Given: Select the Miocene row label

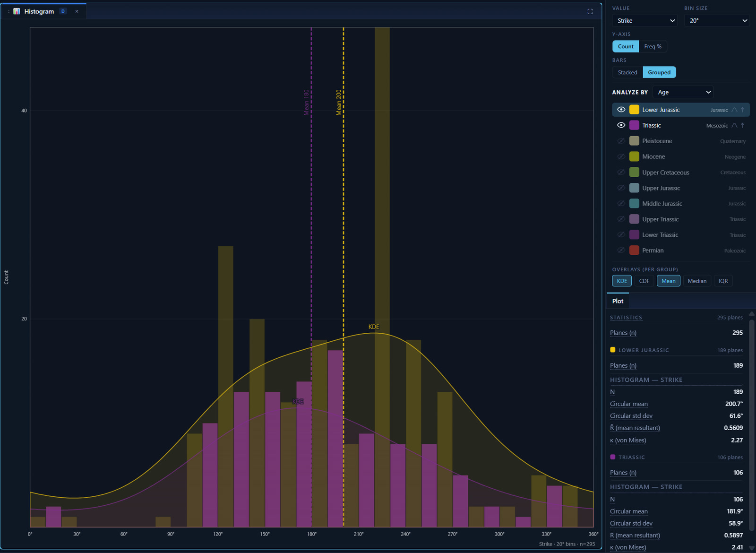Looking at the screenshot, I should (653, 156).
